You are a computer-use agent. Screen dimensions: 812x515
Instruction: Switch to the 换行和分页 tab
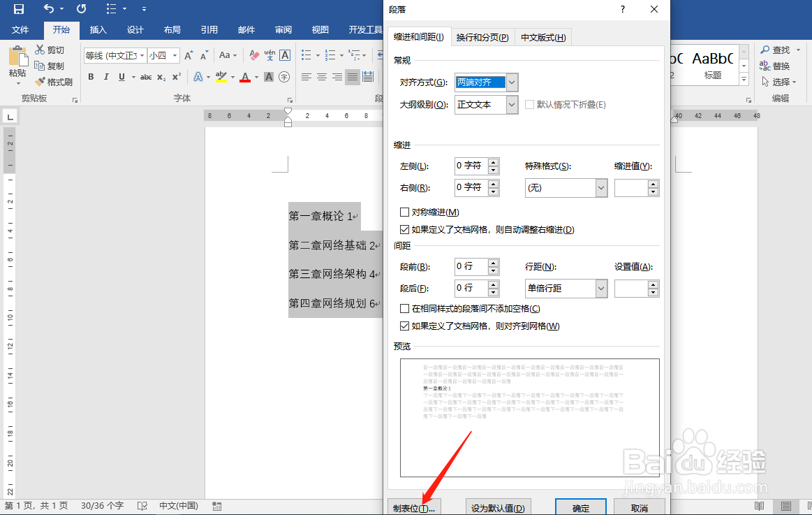pos(482,36)
